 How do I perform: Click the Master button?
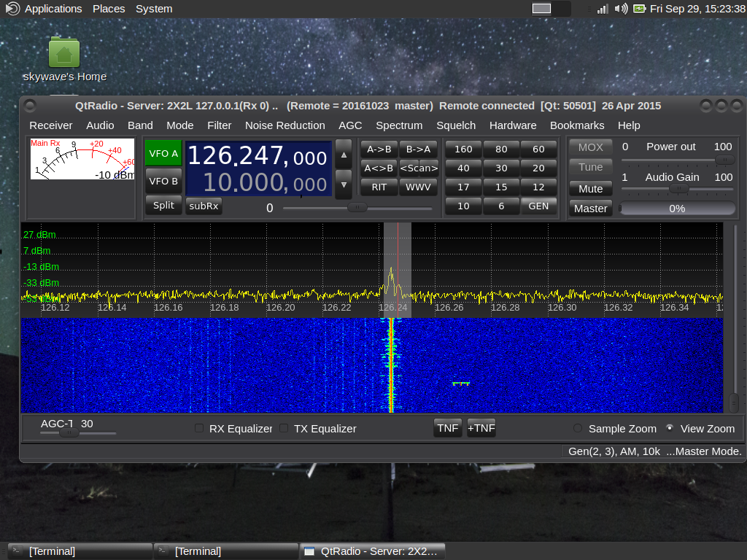click(590, 209)
